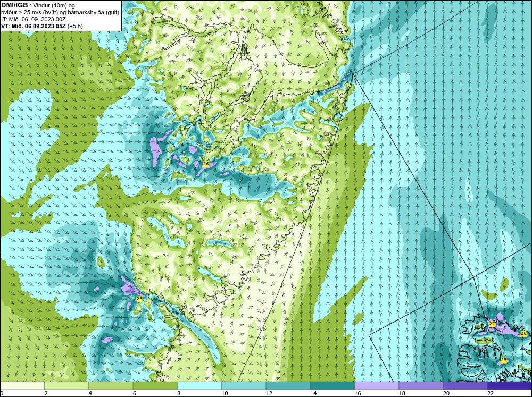
Task: Click the "16" value on the scale
Action: (x=358, y=393)
